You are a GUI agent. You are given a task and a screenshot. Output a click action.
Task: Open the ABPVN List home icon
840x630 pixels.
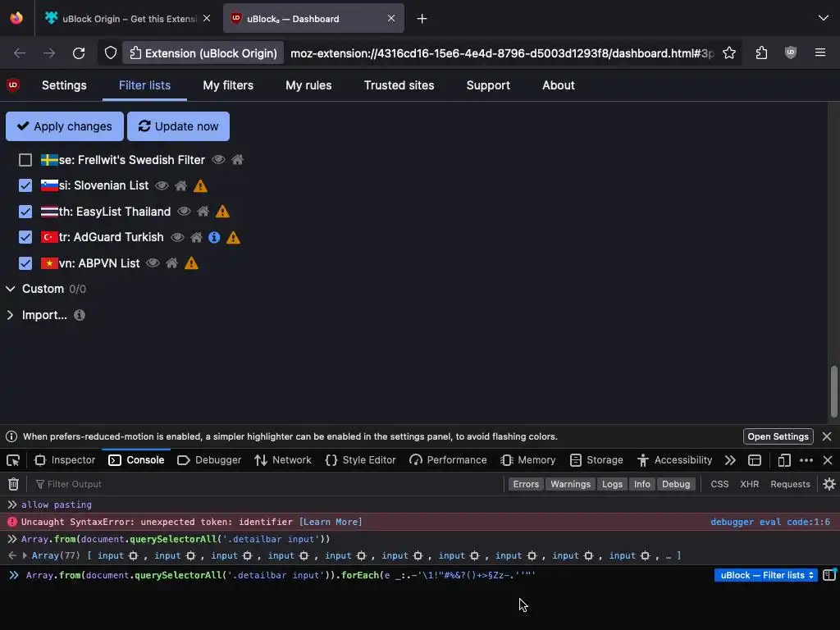172,263
